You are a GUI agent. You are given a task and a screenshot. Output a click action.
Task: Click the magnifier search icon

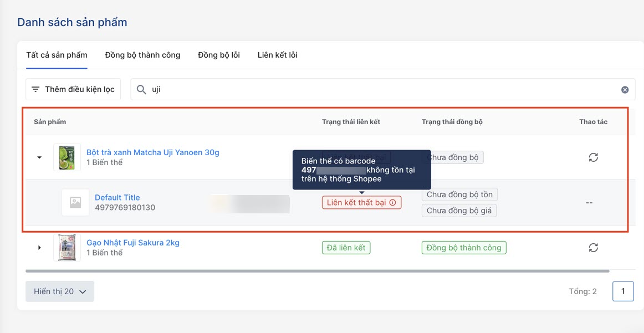click(141, 90)
